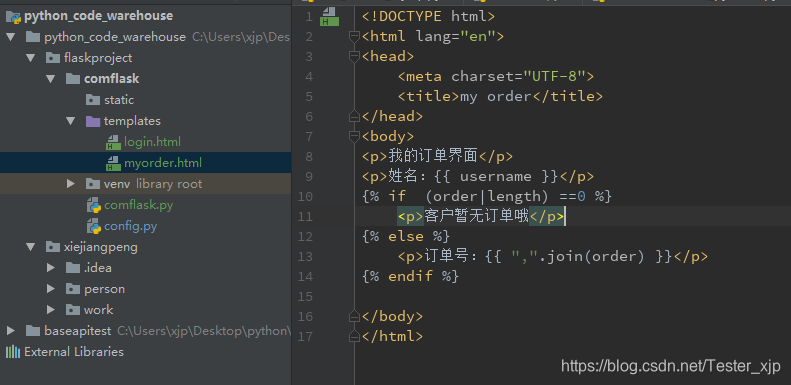This screenshot has height=385, width=791.
Task: Click the '.join(order)' expression
Action: point(591,256)
